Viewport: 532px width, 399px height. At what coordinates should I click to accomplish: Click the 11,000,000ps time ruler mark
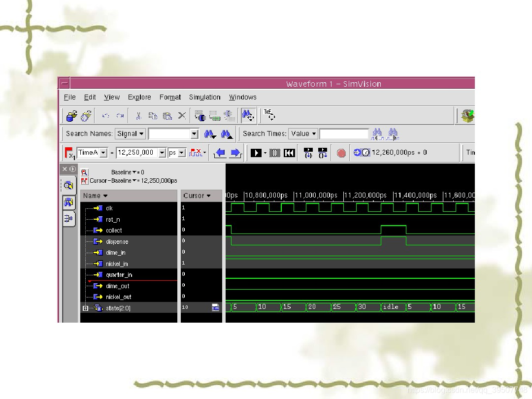[316, 196]
